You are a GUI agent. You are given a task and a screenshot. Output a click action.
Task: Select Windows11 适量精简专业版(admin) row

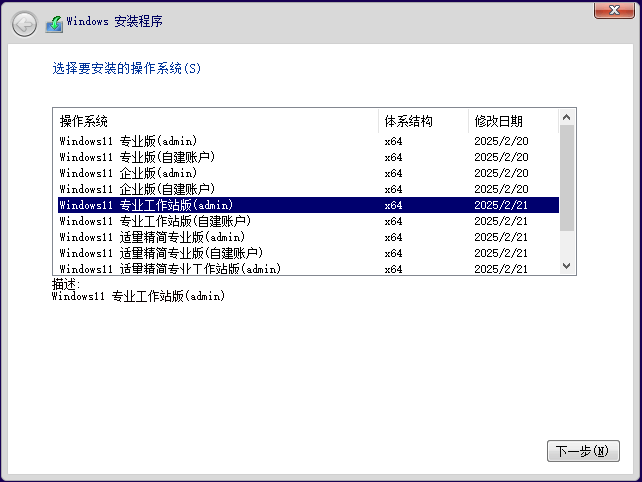click(x=308, y=237)
